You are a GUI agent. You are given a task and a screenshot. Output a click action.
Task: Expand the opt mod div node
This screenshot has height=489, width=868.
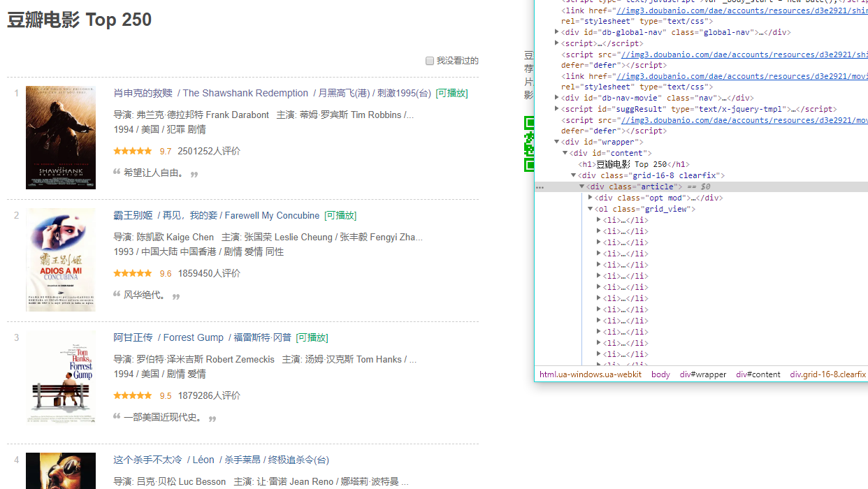pos(591,198)
